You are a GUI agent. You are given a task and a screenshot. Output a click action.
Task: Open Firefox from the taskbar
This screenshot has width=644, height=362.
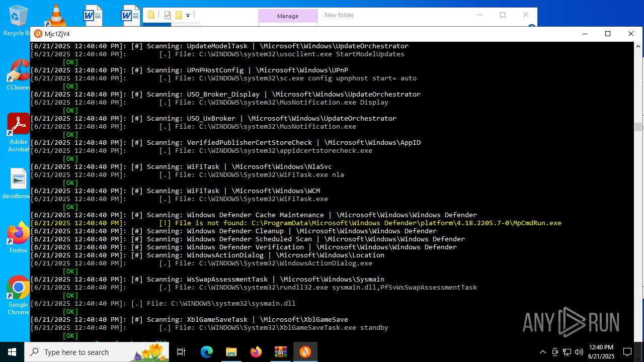click(x=256, y=352)
